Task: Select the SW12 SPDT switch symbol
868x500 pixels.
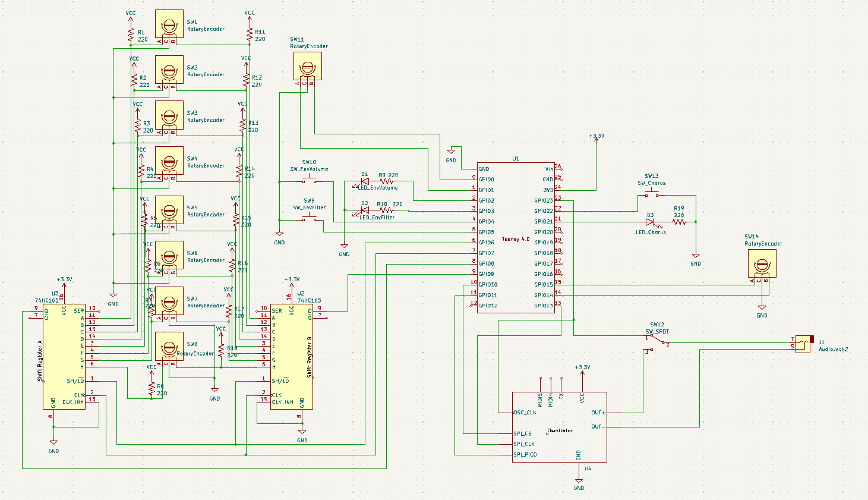Action: [657, 344]
